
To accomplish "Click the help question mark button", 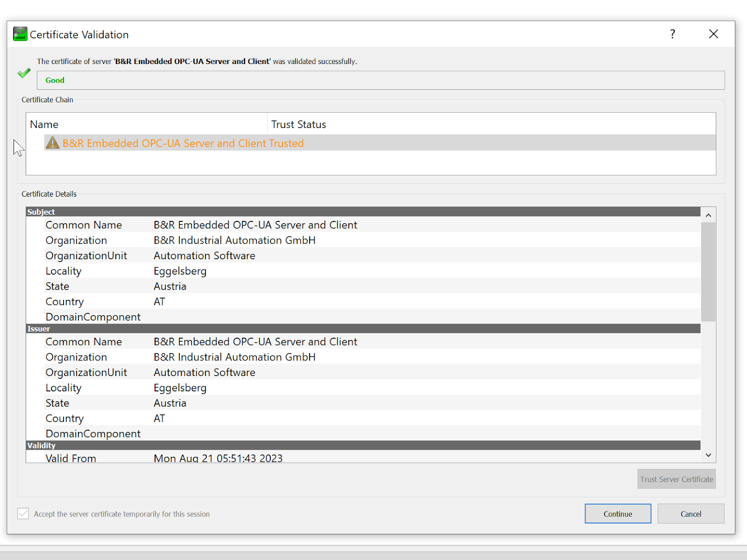I will tap(672, 34).
